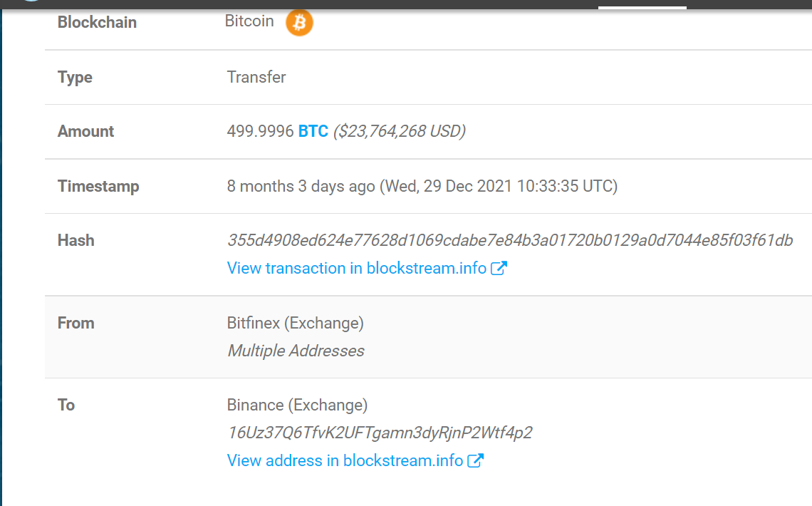Click external-link icon after View transaction link

point(499,269)
